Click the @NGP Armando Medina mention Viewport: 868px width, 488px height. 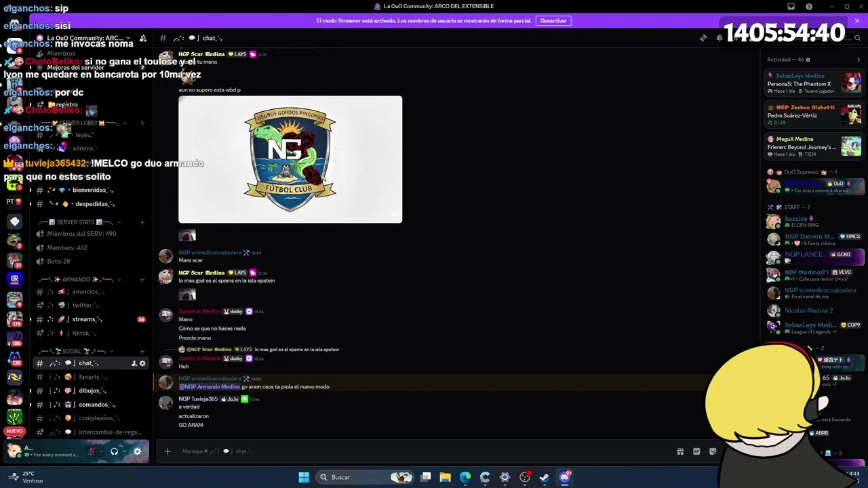[x=210, y=386]
